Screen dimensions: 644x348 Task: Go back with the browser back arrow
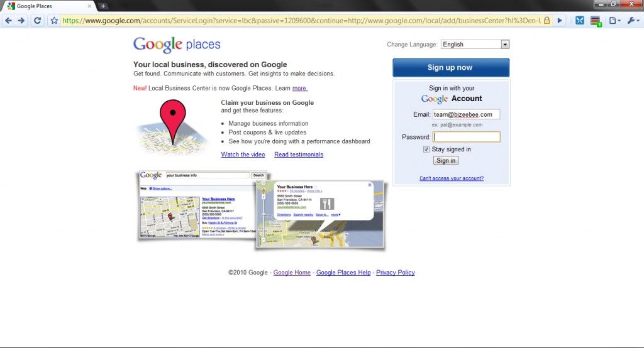tap(8, 21)
